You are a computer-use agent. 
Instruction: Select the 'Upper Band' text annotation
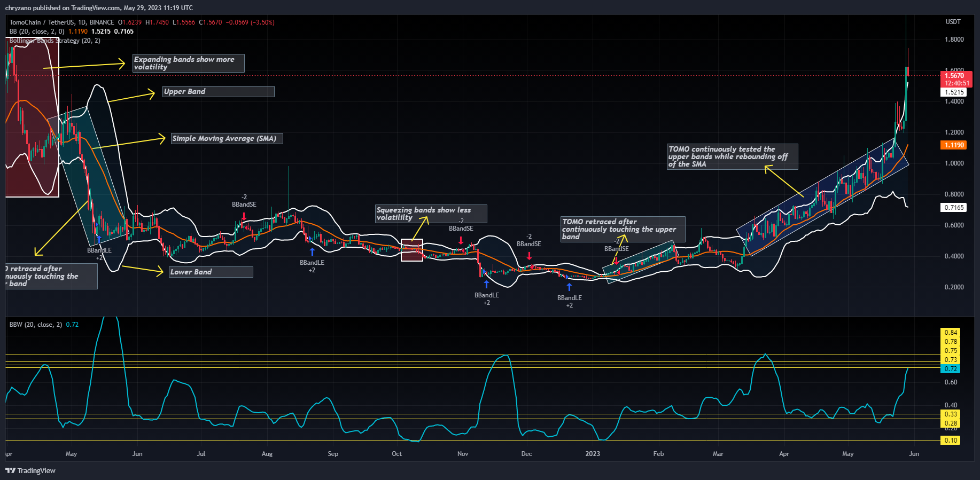pos(219,92)
